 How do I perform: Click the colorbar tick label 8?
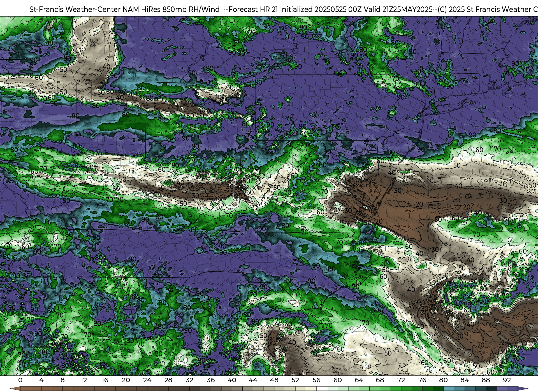click(62, 380)
